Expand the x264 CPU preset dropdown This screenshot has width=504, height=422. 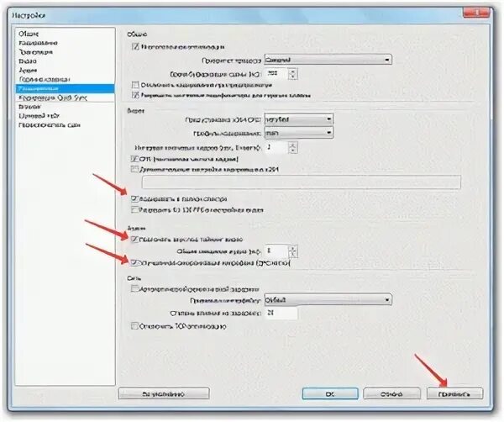[x=298, y=119]
